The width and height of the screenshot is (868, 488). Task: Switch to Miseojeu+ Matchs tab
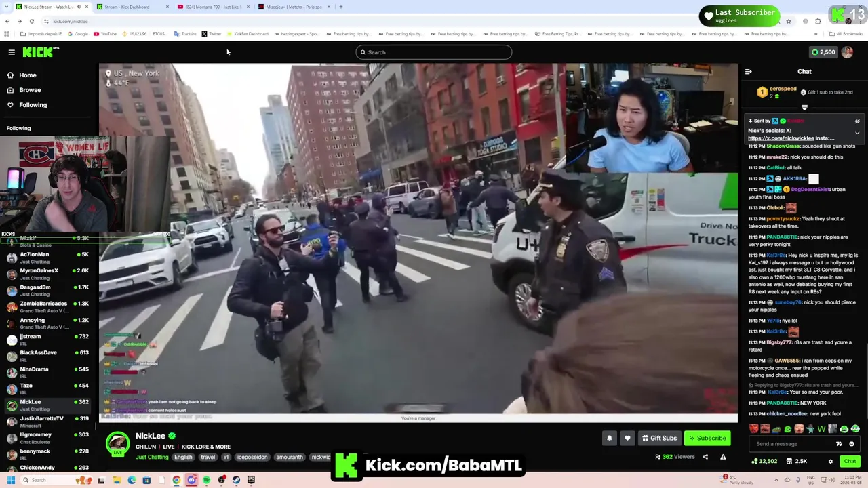point(294,7)
